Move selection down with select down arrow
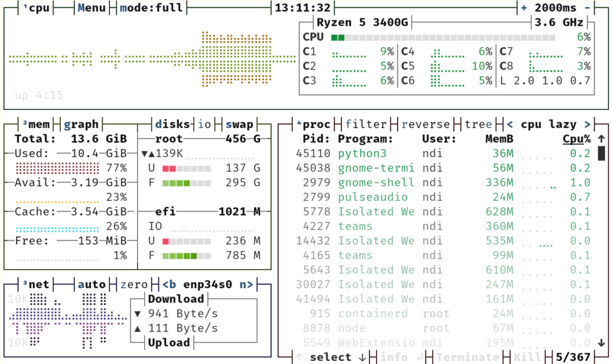 362,357
